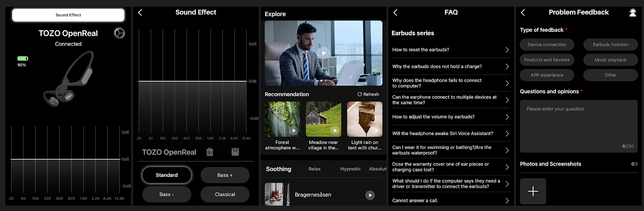Adjust the 1.6K band on Sound Effect equalizer
This screenshot has width=644, height=211.
[210, 81]
